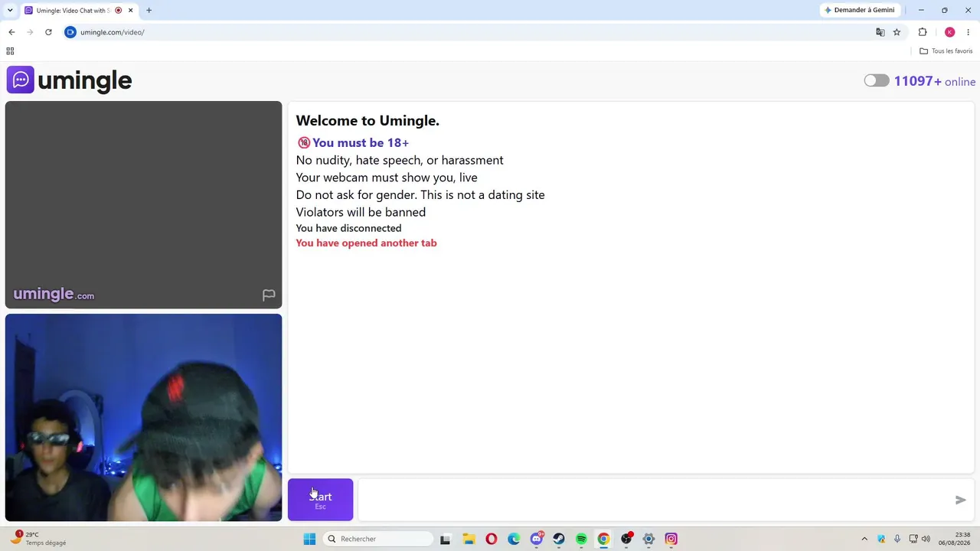This screenshot has height=551, width=980.
Task: Click the "11097+ online" counter text
Action: [935, 81]
